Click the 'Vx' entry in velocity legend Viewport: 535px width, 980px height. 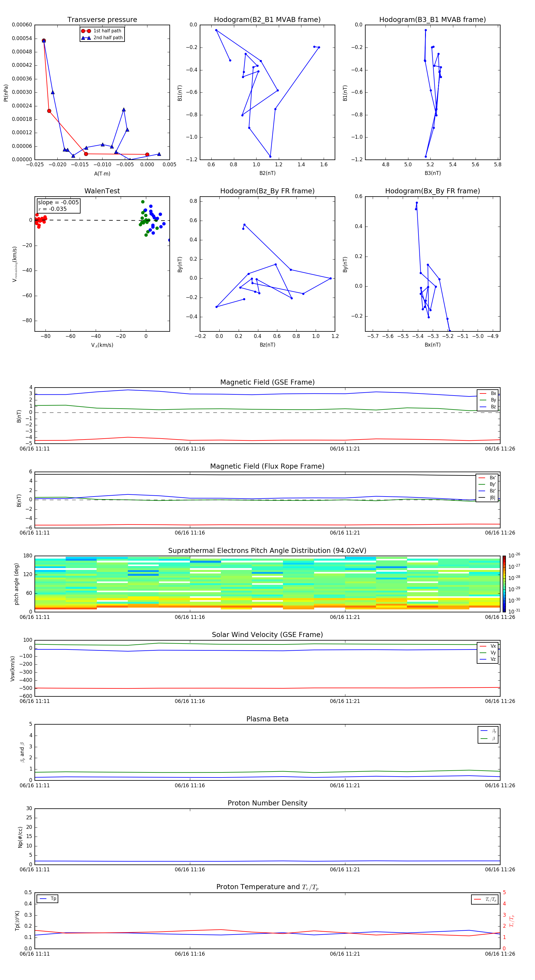(x=488, y=646)
